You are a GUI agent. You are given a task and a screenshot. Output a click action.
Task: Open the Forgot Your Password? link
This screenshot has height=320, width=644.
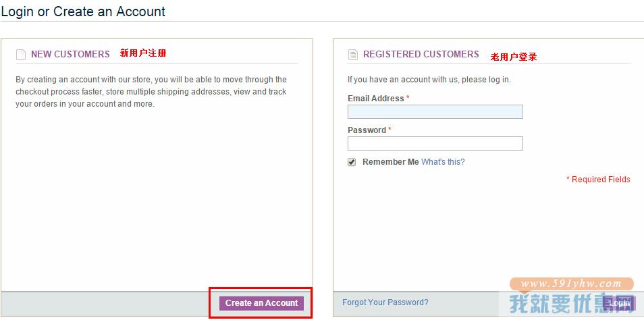pyautogui.click(x=385, y=302)
